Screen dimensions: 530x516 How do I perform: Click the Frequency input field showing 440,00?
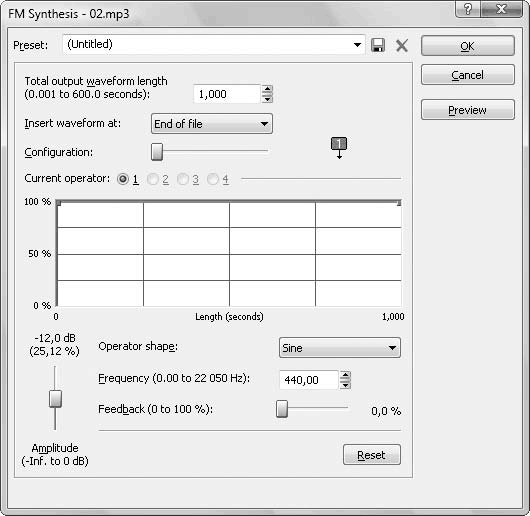point(309,380)
